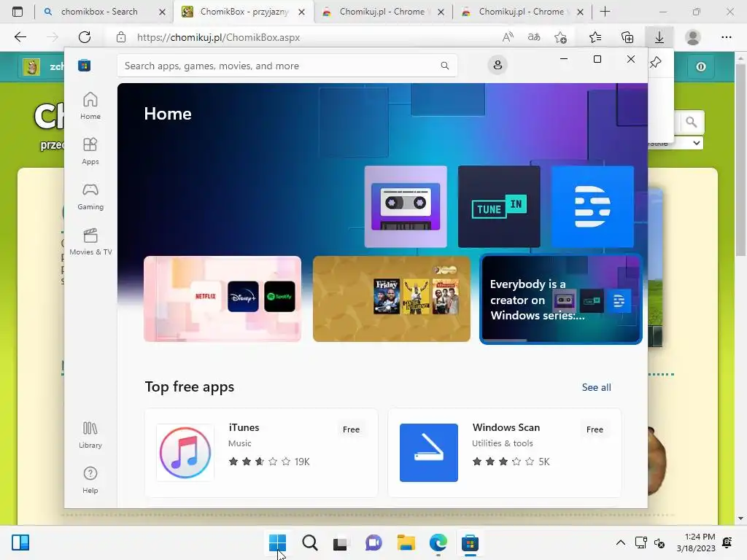Show hidden tray icons chevron
Image resolution: width=747 pixels, height=560 pixels.
point(620,542)
